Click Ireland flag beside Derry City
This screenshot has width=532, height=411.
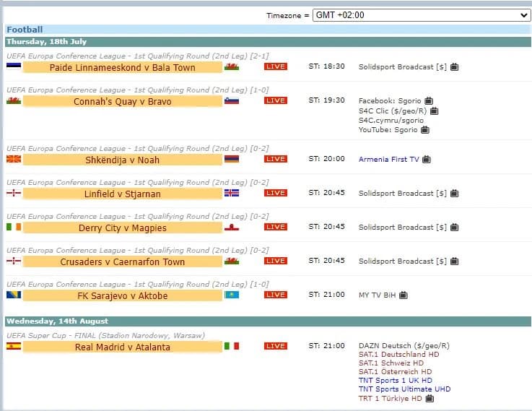tap(14, 226)
